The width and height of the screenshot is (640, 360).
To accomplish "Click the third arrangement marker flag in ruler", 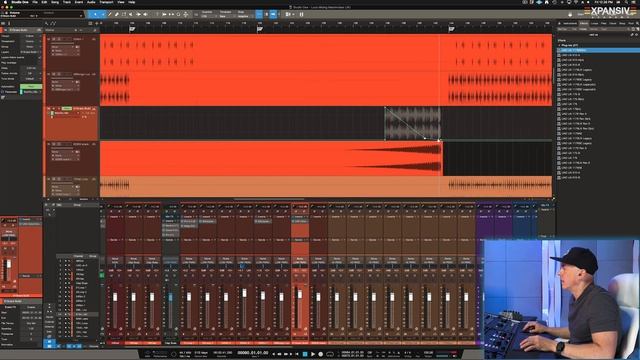I will pos(451,29).
